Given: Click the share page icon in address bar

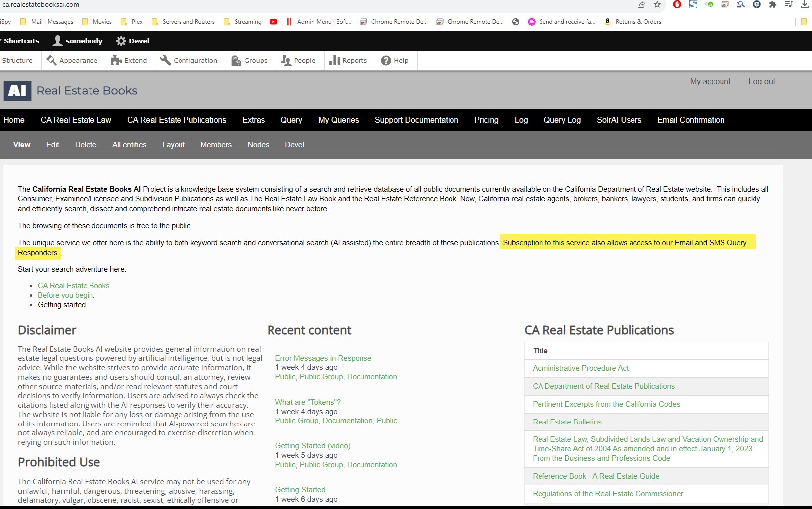Looking at the screenshot, I should (x=641, y=4).
